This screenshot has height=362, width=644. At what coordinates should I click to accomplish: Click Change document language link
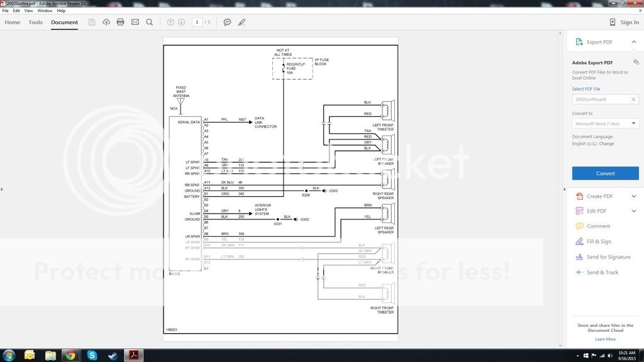click(606, 144)
